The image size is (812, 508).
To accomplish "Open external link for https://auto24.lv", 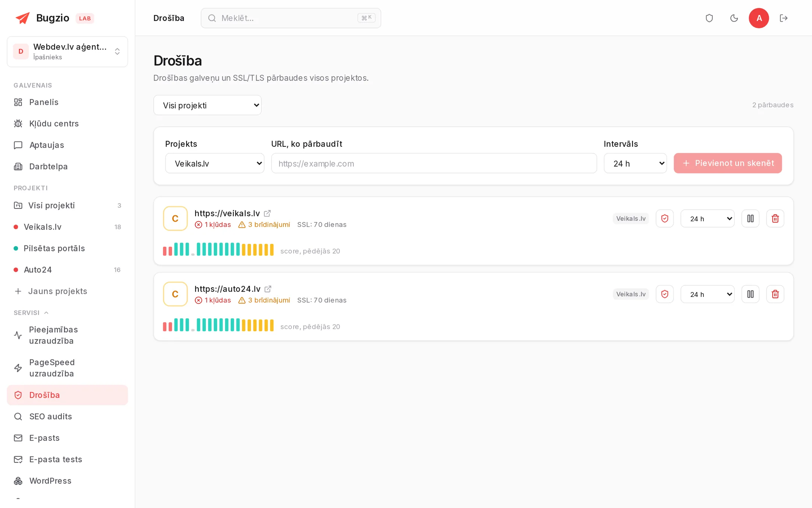I will coord(268,289).
